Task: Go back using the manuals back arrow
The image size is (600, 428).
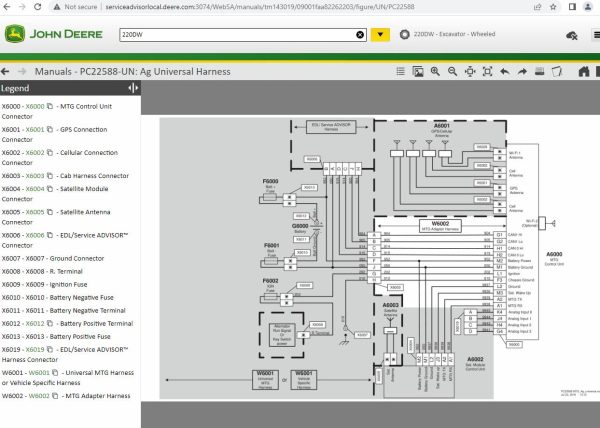Action: [7, 72]
